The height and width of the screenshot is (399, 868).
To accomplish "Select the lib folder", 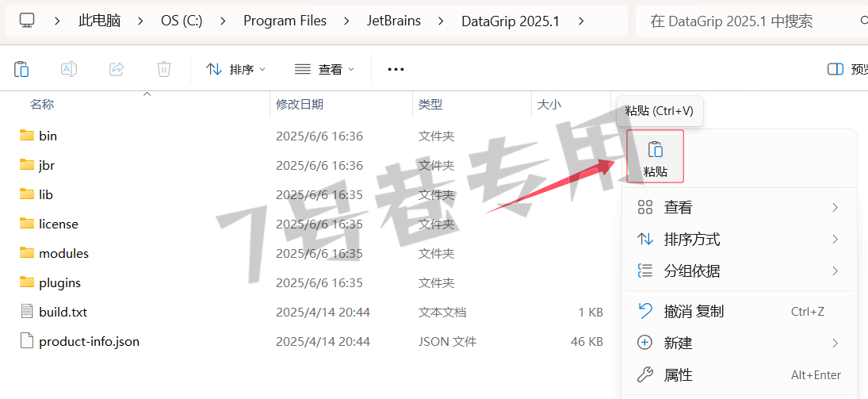I will [x=46, y=194].
